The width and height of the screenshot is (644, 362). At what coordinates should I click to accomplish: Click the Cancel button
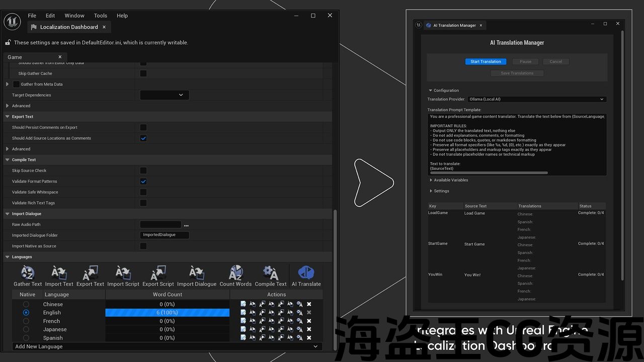click(x=556, y=62)
